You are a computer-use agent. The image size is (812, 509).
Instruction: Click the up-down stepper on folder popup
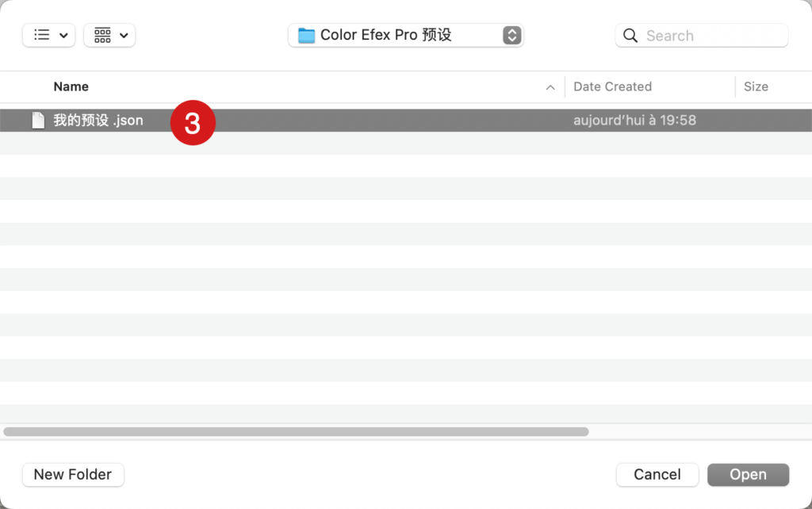coord(511,35)
